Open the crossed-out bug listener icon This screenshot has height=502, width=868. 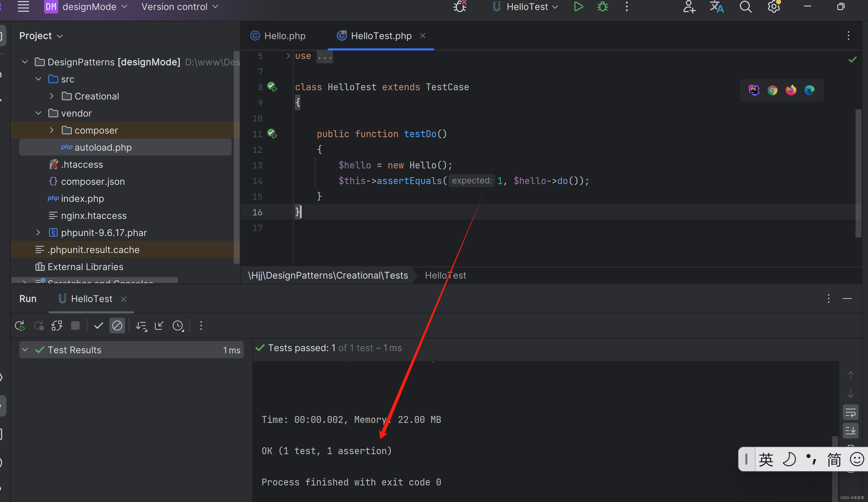point(460,7)
